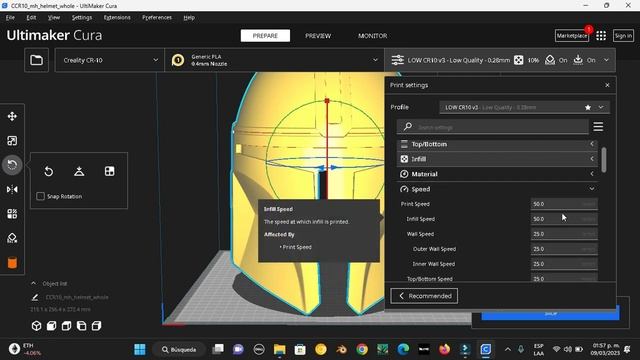
Task: Open the View menu
Action: (x=53, y=18)
